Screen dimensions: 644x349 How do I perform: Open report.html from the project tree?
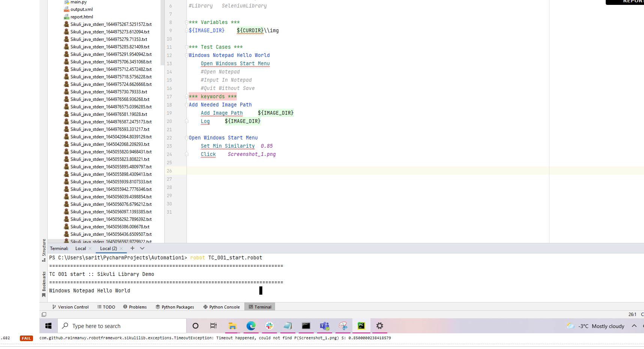[81, 16]
